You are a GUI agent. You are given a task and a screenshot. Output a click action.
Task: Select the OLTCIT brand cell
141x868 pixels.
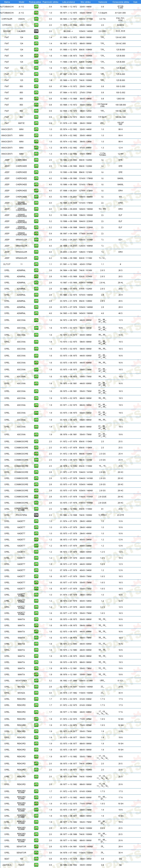(x=7, y=264)
